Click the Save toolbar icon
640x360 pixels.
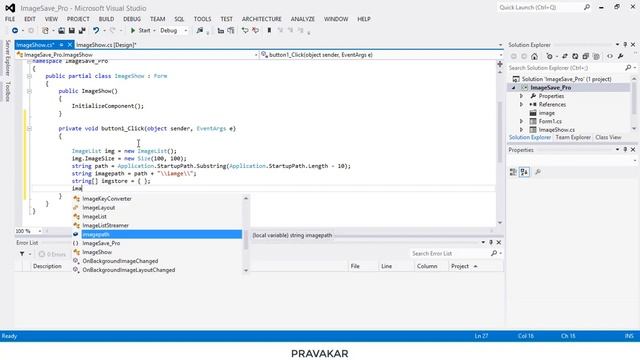(71, 31)
